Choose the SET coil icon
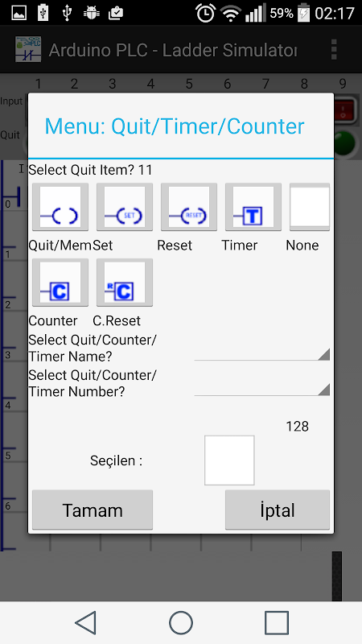This screenshot has height=644, width=362. click(125, 207)
